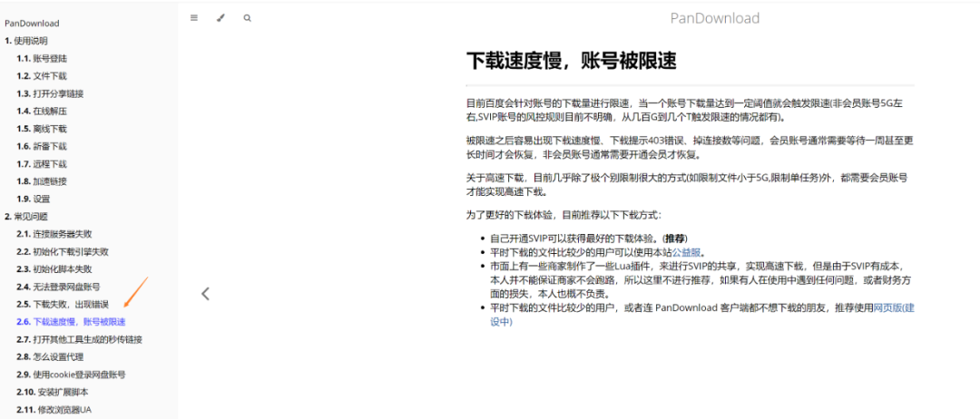Toggle the sidebar with the hamburger menu icon
This screenshot has width=980, height=419.
[194, 18]
